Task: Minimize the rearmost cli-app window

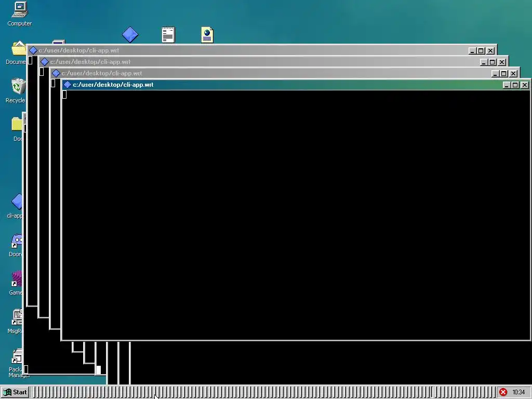Action: (472, 51)
